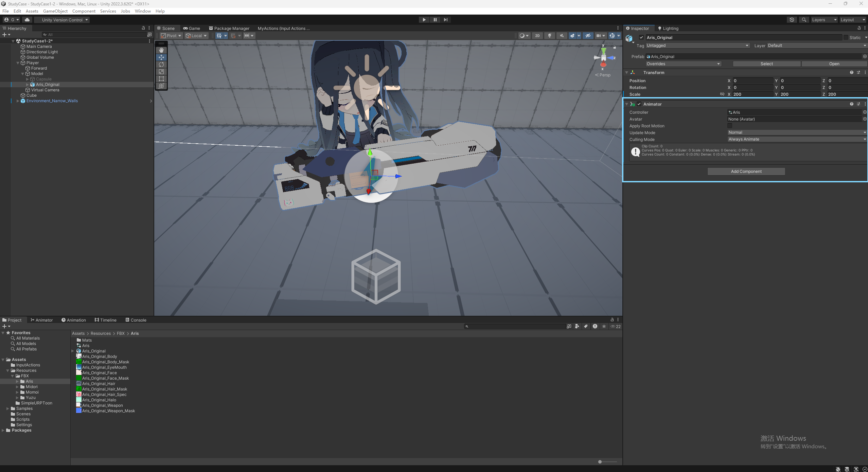Expand the Environment_Narrow_Walls hierarchy item

[x=18, y=101]
